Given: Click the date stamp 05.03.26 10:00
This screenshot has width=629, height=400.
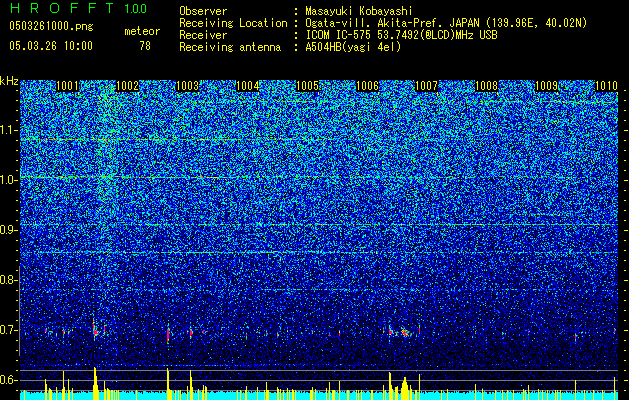Looking at the screenshot, I should click(51, 46).
